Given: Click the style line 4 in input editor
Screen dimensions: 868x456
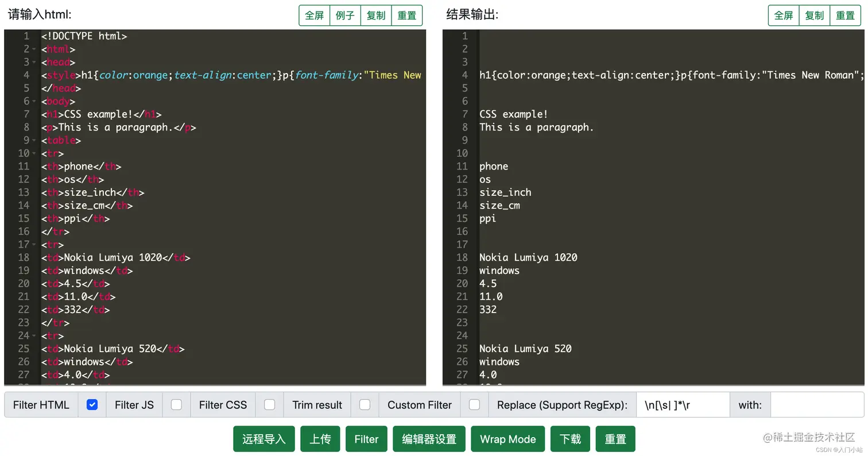Looking at the screenshot, I should pos(231,75).
